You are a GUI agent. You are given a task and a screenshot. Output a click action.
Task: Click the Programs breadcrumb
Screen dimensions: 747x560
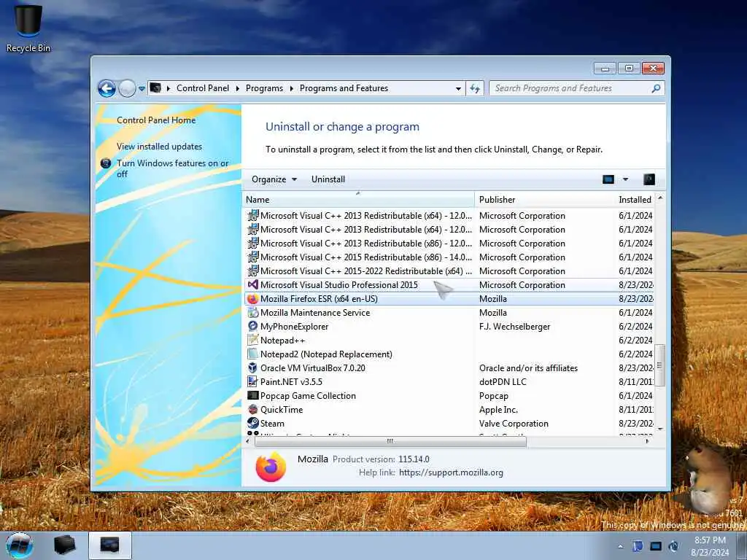(x=264, y=88)
